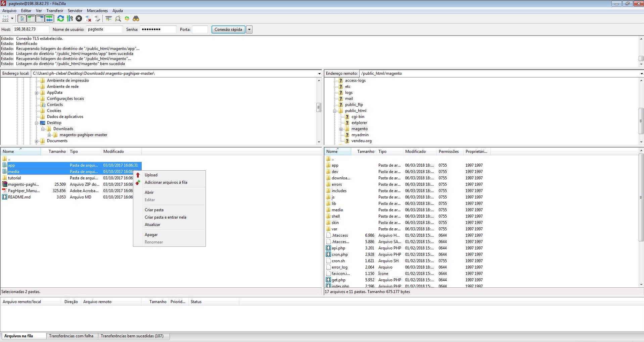Open the Ver menu
This screenshot has width=644, height=342.
pos(39,11)
